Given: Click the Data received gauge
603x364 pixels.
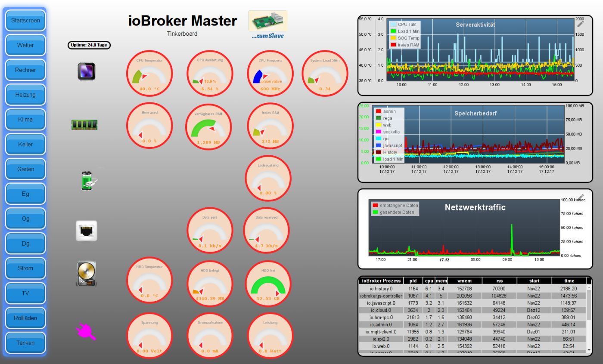Looking at the screenshot, I should point(266,231).
